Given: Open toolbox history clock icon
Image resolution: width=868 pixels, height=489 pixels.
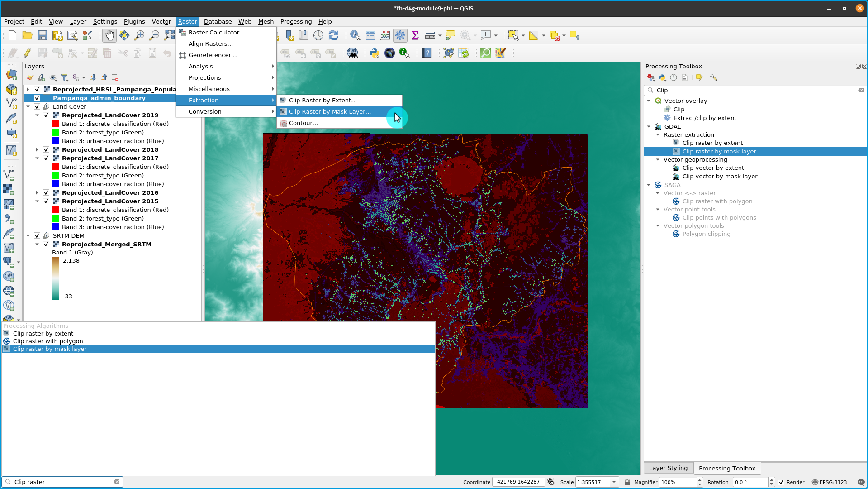Looking at the screenshot, I should (x=674, y=77).
